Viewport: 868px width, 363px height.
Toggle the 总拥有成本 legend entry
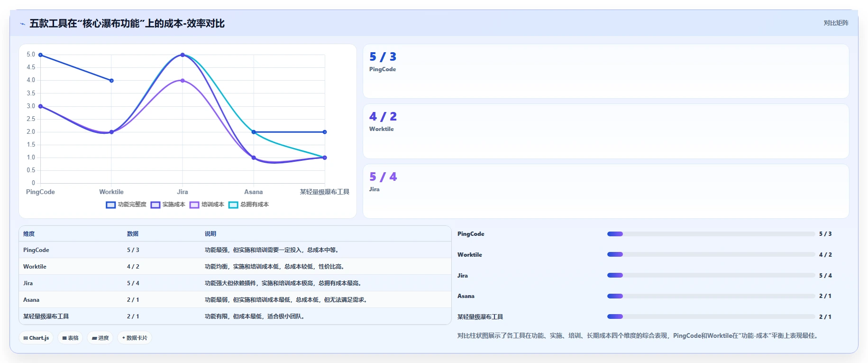tap(248, 205)
